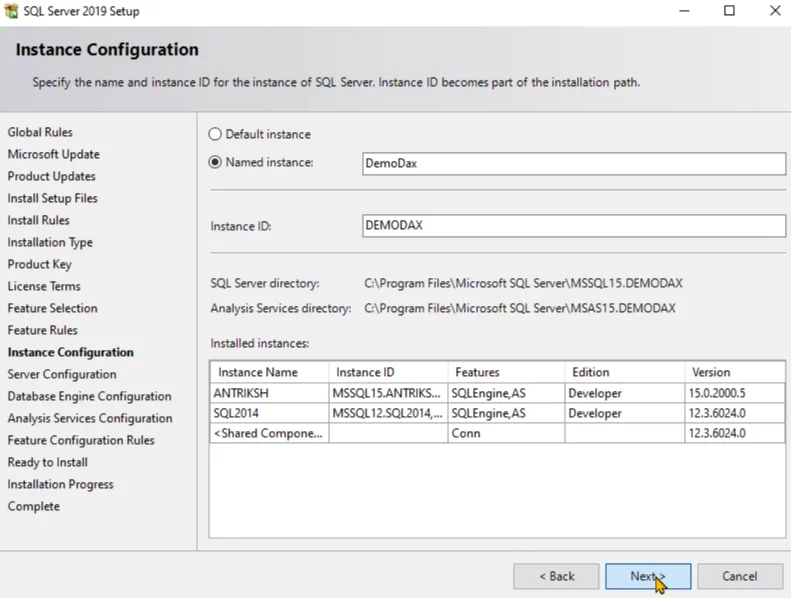Select the Server Configuration step
This screenshot has width=791, height=598.
point(62,374)
